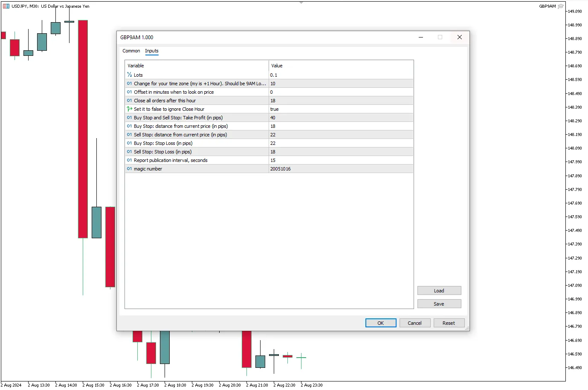Select 'Sell Stop: Stop Loss (in pips)' row
This screenshot has height=390, width=588.
(163, 152)
